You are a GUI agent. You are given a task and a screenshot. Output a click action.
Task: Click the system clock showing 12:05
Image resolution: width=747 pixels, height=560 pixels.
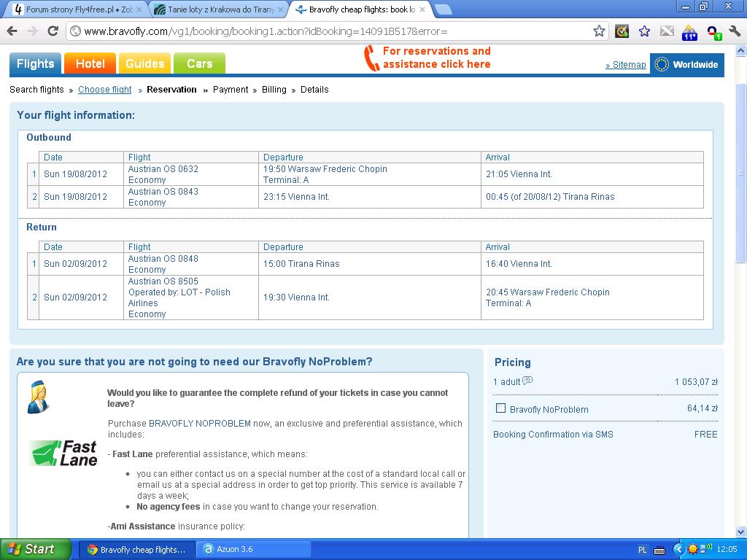[x=727, y=550]
